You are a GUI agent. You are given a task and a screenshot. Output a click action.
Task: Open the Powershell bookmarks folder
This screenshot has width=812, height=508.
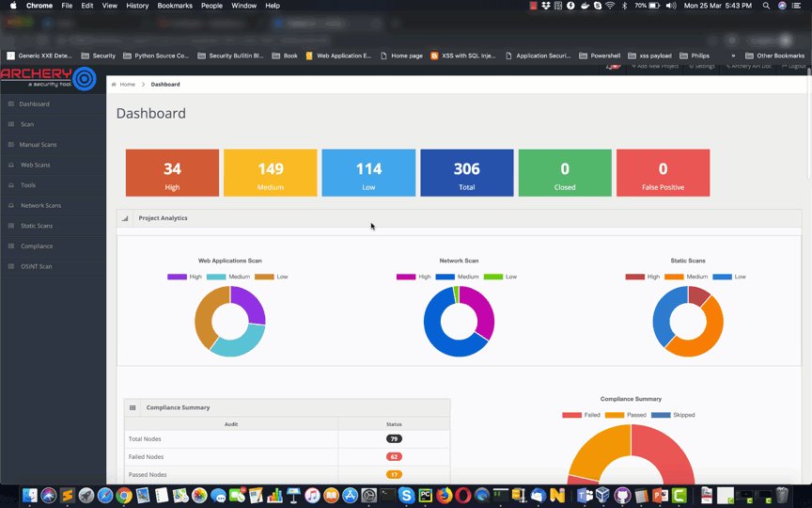[600, 56]
